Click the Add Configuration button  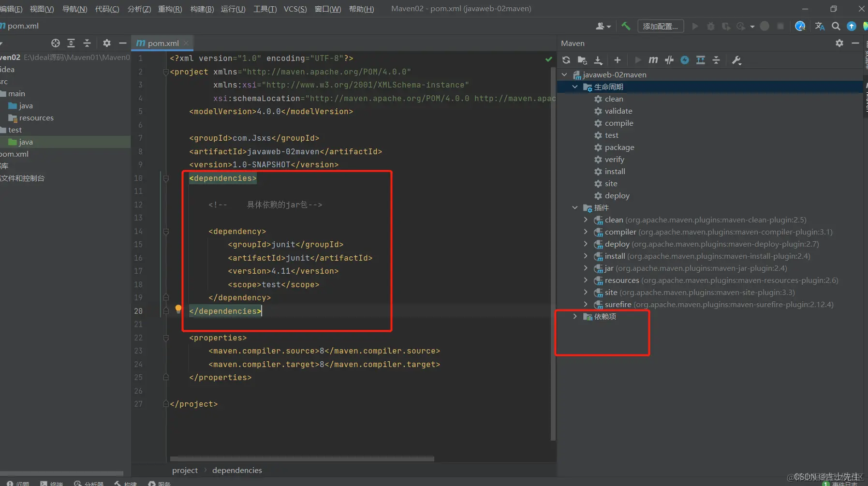(661, 26)
